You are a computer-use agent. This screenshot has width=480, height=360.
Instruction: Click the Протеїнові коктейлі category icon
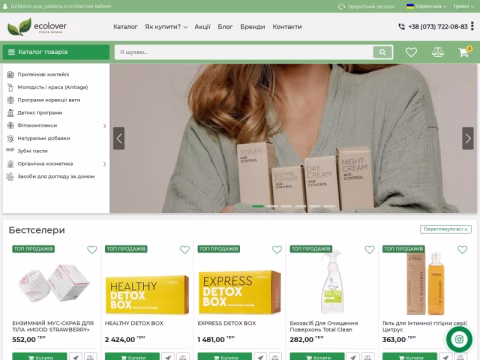tap(10, 74)
